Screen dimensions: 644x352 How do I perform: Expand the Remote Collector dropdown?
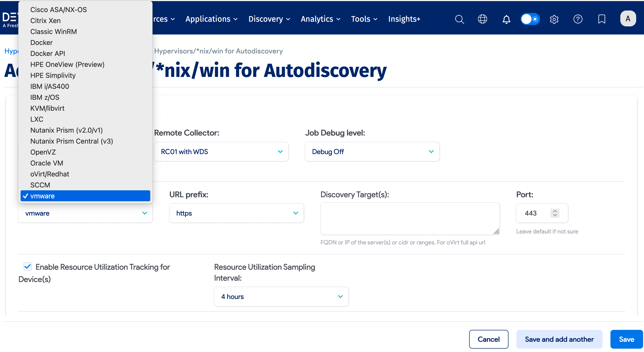[221, 151]
